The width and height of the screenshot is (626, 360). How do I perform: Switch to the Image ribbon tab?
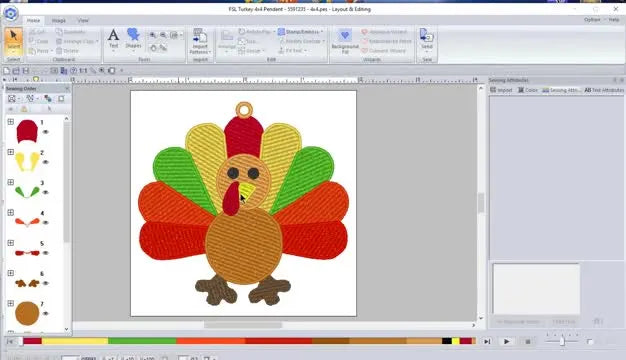pos(59,20)
